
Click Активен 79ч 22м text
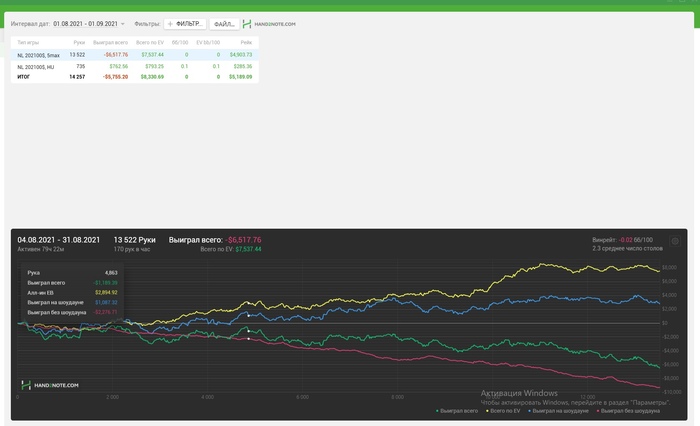point(41,249)
